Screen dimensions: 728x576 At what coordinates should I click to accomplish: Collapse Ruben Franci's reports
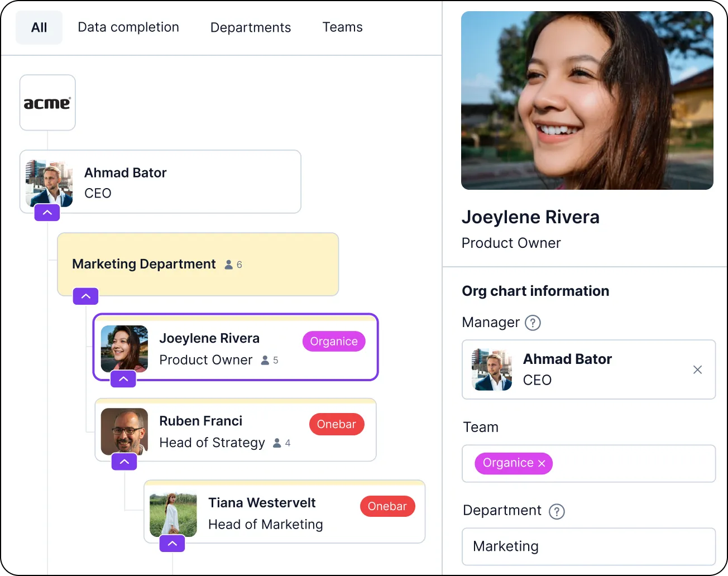(x=124, y=462)
